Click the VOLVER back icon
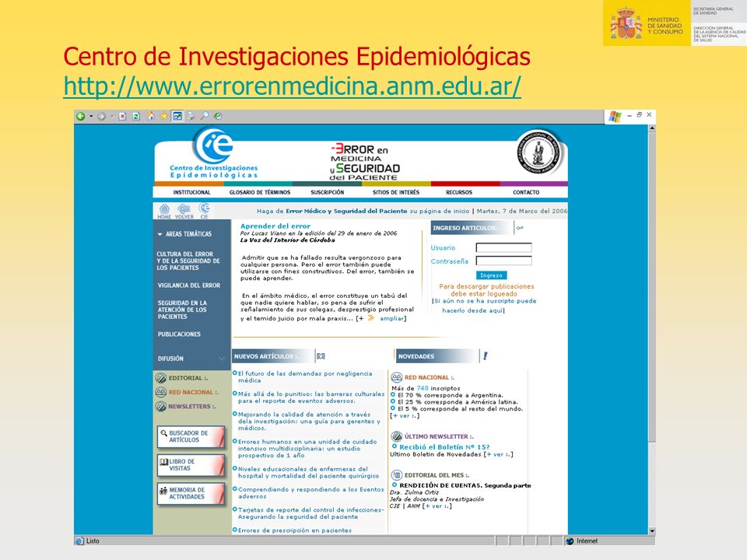 184,211
